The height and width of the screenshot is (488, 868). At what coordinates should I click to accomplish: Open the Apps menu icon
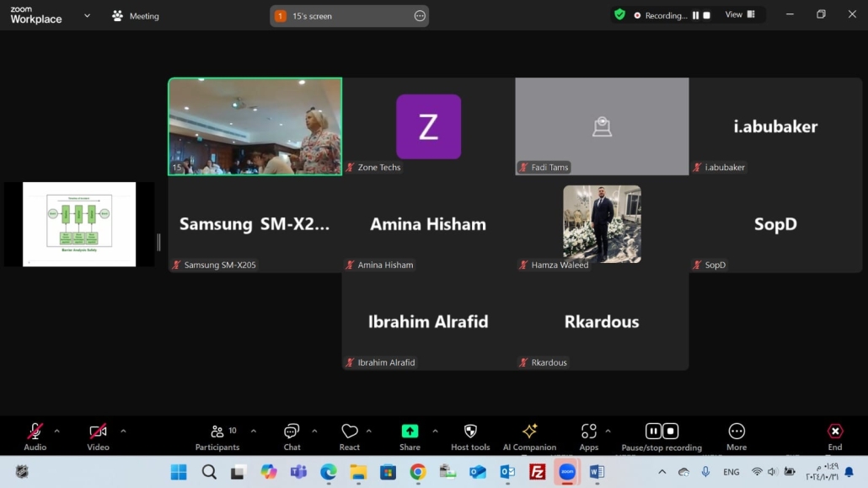(x=588, y=432)
